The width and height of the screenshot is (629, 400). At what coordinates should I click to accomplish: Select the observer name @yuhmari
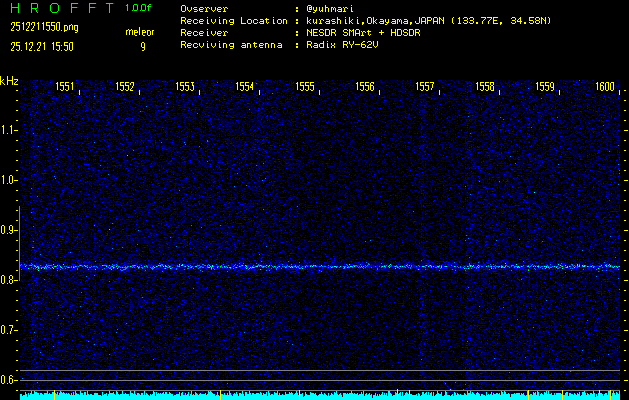pyautogui.click(x=335, y=8)
